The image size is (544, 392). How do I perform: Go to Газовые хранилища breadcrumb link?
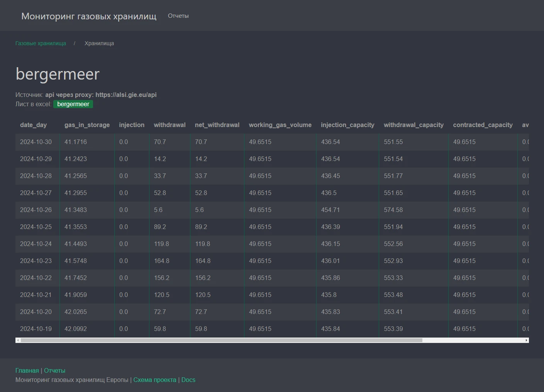(41, 43)
